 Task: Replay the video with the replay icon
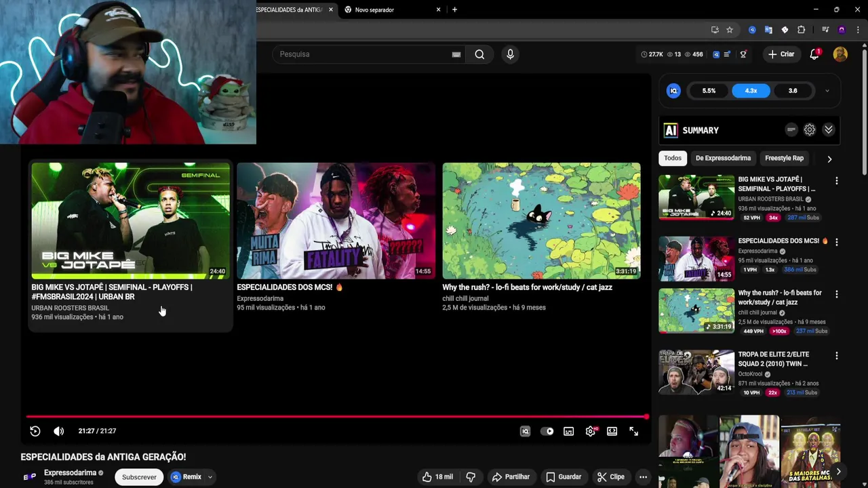tap(35, 431)
